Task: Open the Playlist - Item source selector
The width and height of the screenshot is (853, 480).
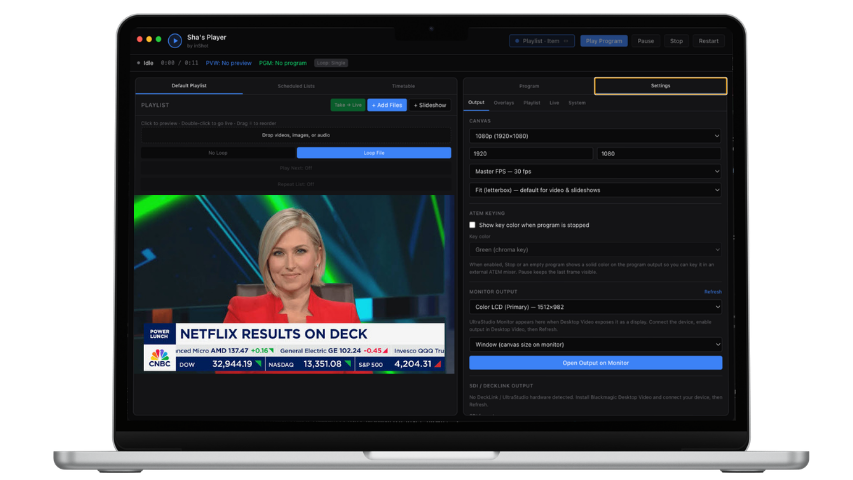Action: [x=542, y=41]
